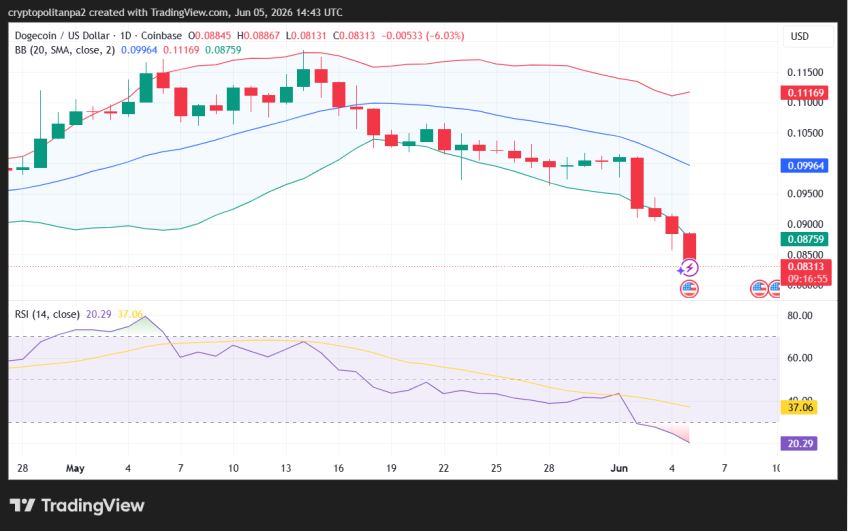848x531 pixels.
Task: Click the Coinbase exchange label
Action: [161, 36]
